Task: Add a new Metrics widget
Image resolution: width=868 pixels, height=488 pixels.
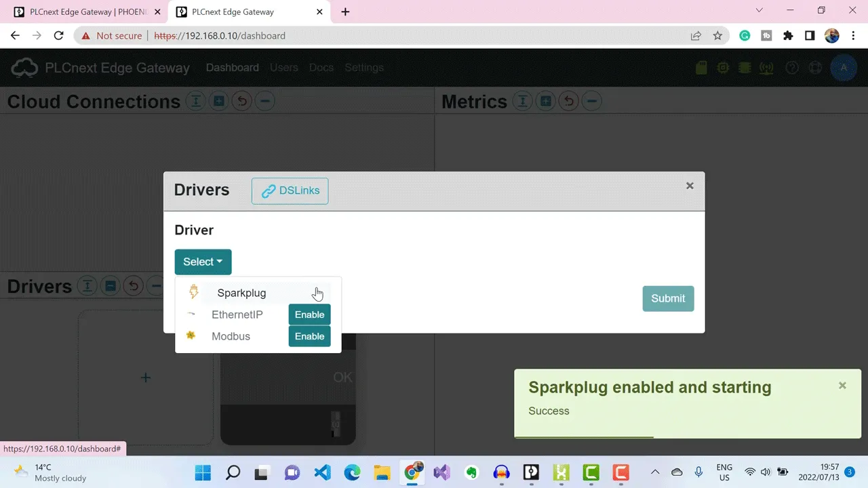Action: pos(545,102)
